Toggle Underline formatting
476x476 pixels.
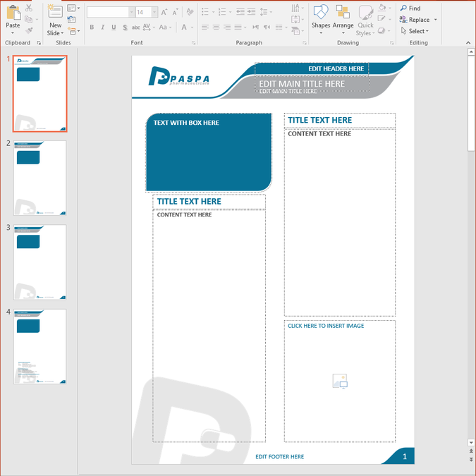(x=114, y=28)
